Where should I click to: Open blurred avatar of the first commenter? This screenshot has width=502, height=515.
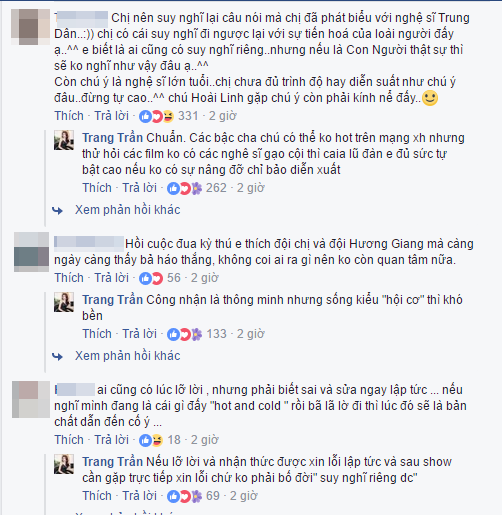pyautogui.click(x=30, y=27)
